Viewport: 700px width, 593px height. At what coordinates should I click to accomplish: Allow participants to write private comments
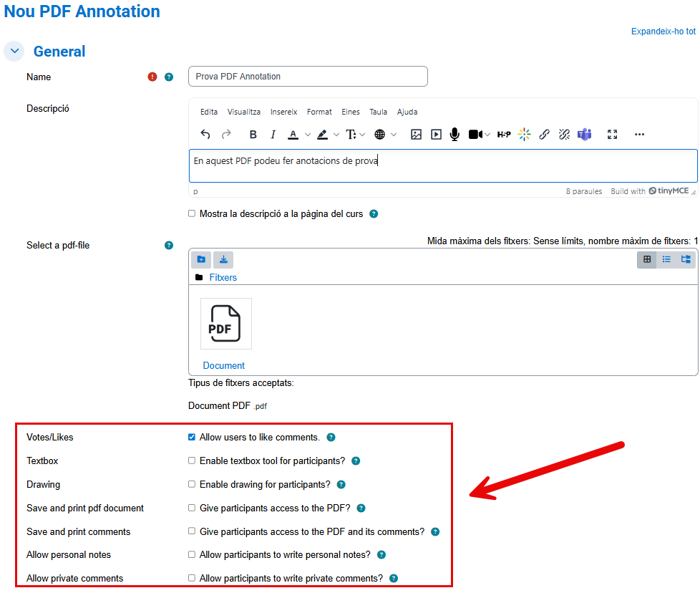pos(192,578)
